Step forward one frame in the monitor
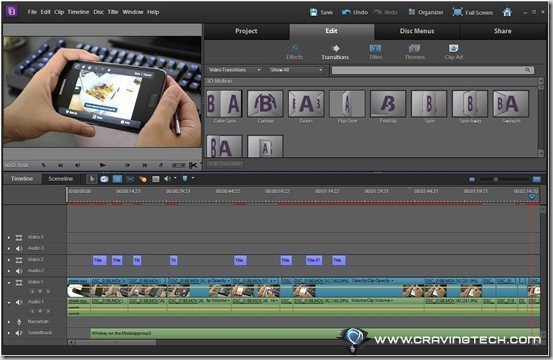 click(x=127, y=165)
